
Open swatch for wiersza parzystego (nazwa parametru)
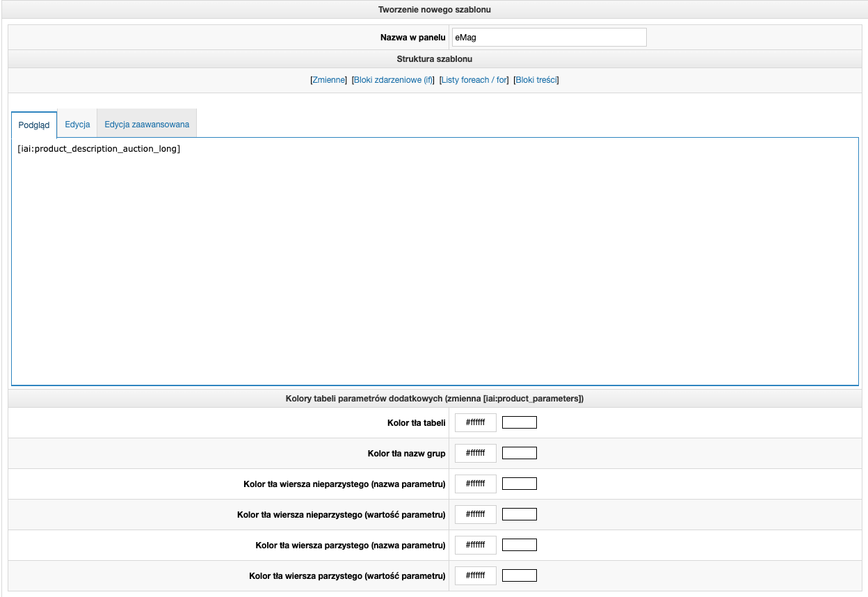(520, 545)
